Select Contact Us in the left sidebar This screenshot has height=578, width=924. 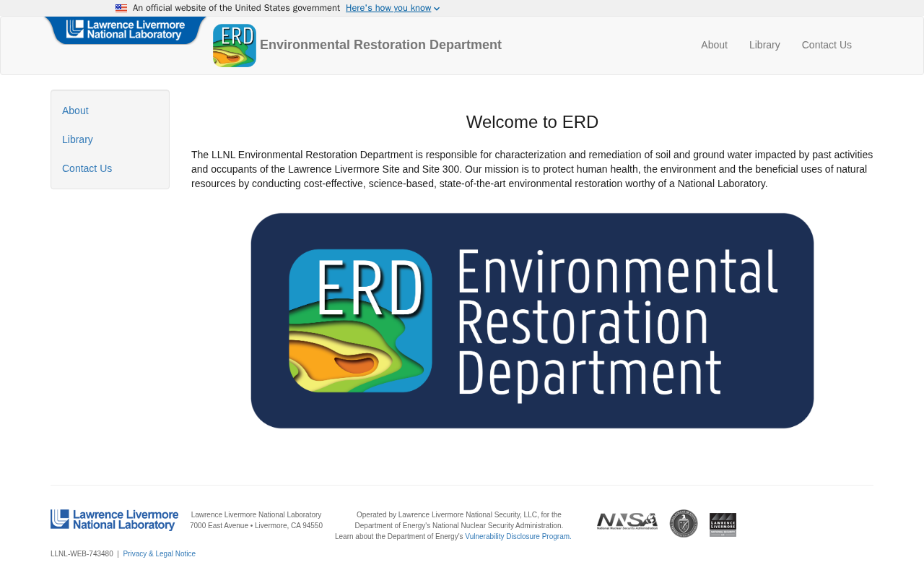87,168
